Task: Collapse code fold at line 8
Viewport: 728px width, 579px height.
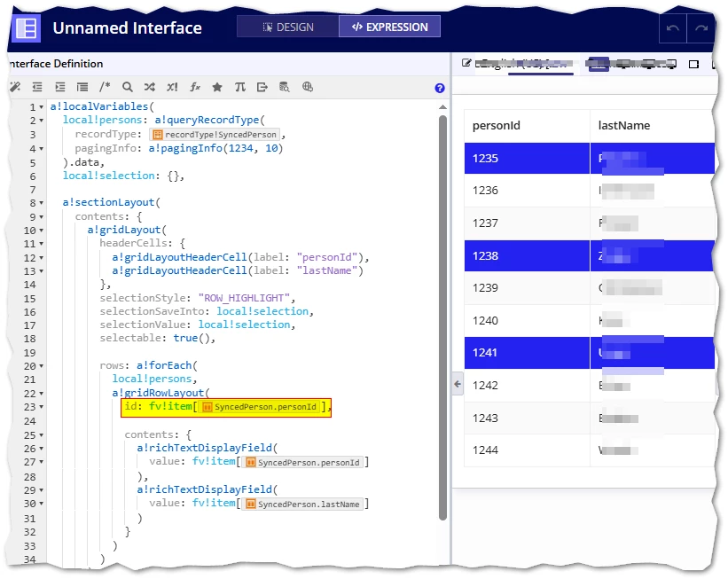Action: click(42, 203)
